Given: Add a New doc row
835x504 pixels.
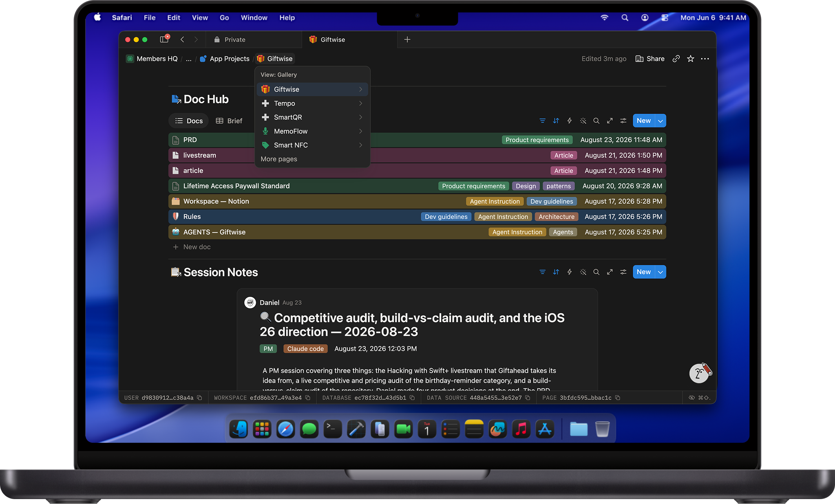Looking at the screenshot, I should point(192,247).
